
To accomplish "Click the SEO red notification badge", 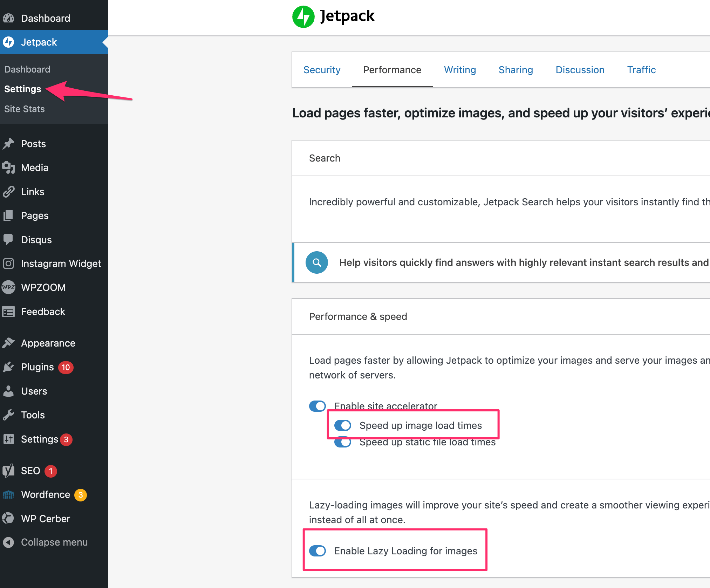I will coord(51,471).
